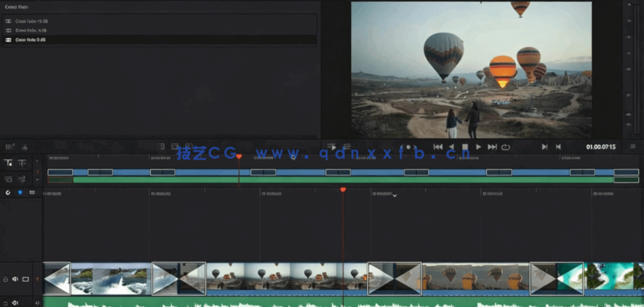Viewport: 644px width, 307px height.
Task: Click the red track indicator beside overview
Action: 37,171
